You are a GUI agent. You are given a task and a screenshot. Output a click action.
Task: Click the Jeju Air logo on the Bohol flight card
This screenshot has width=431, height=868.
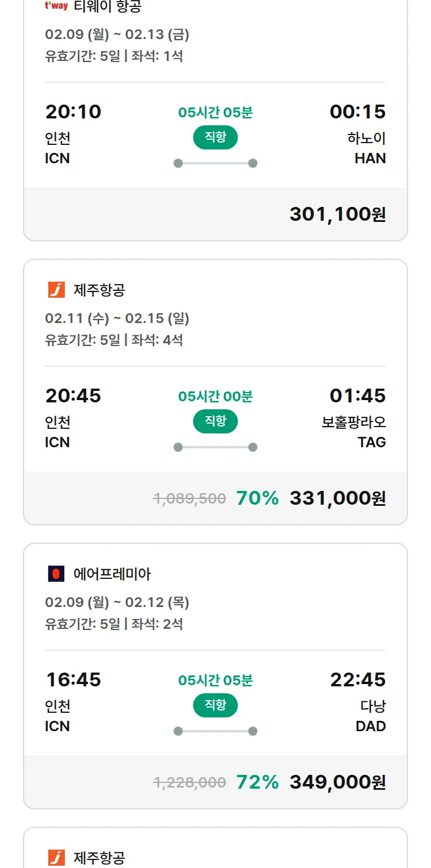pos(56,290)
